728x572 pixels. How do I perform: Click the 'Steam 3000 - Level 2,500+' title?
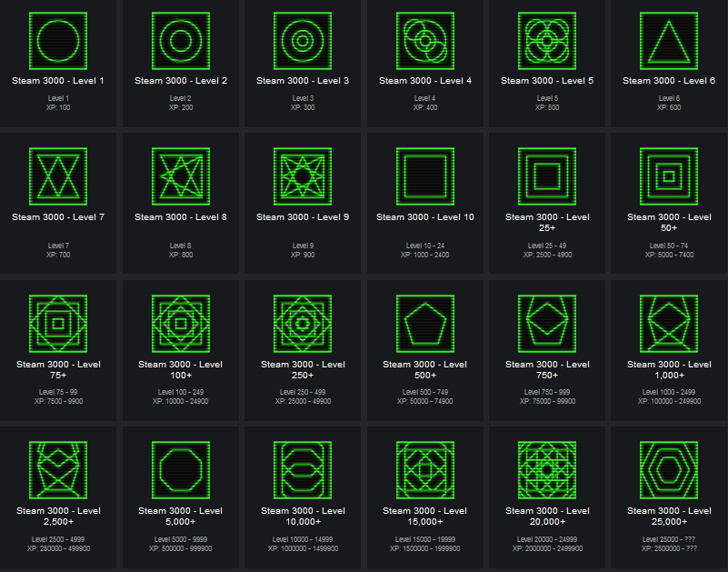tap(58, 516)
